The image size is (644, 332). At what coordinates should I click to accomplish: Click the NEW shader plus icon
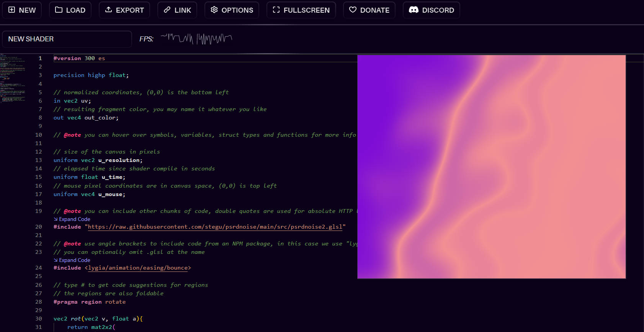coord(12,10)
